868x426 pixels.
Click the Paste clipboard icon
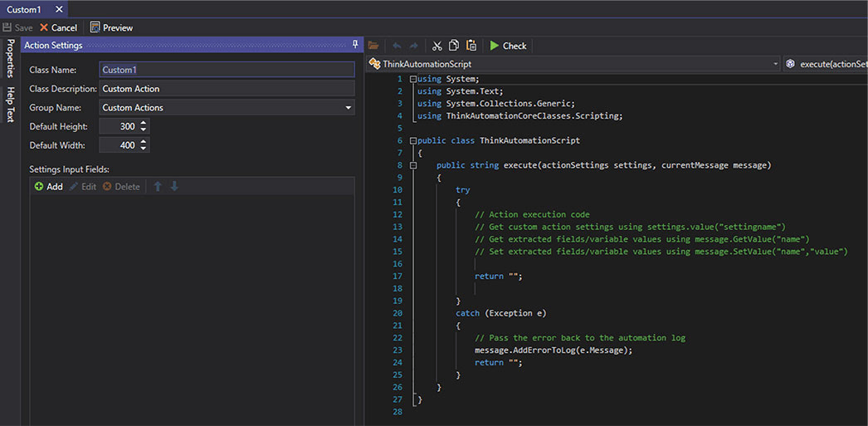pyautogui.click(x=471, y=46)
